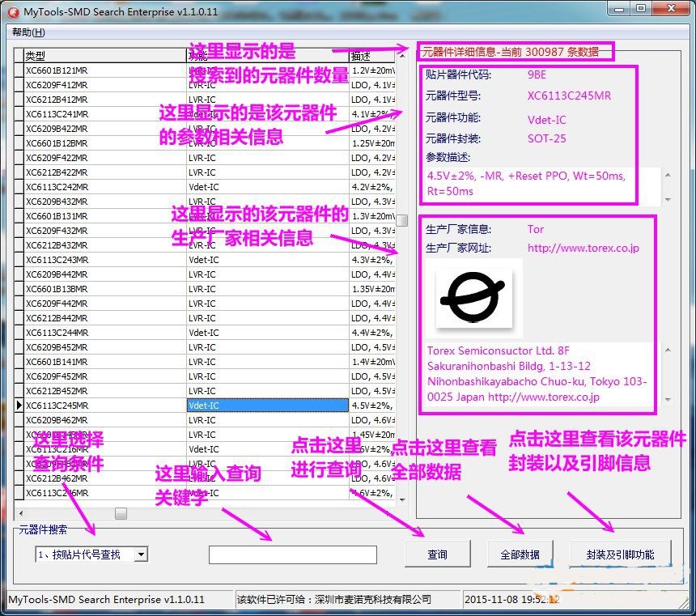Click the license info in status bar
Screen dimensions: 696x616
coord(334,599)
